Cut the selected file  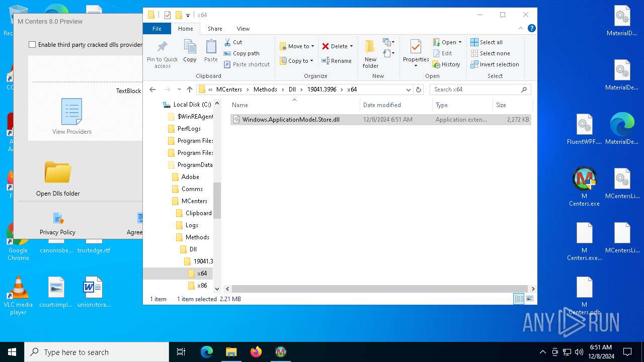[233, 42]
